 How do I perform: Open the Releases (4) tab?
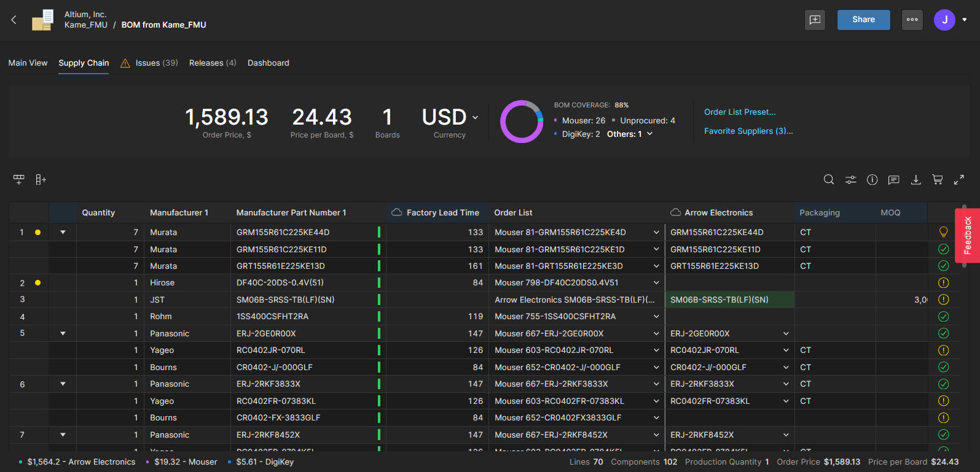(213, 63)
